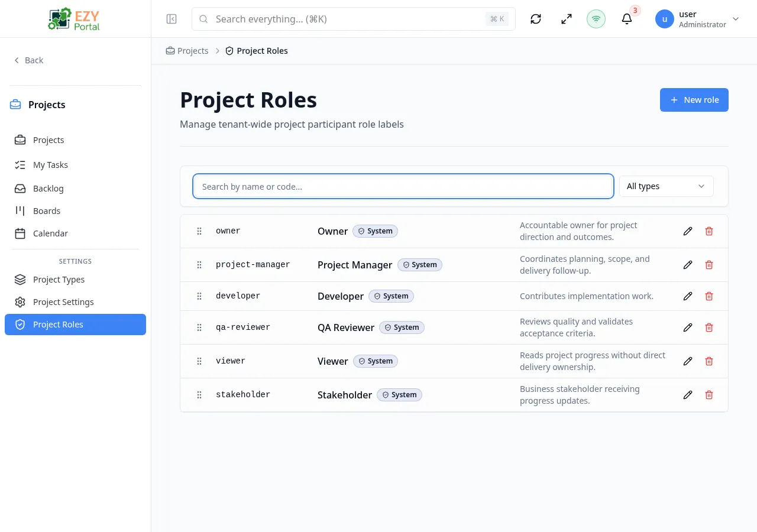The width and height of the screenshot is (757, 532).
Task: Click drag handle for project-manager row
Action: [199, 265]
